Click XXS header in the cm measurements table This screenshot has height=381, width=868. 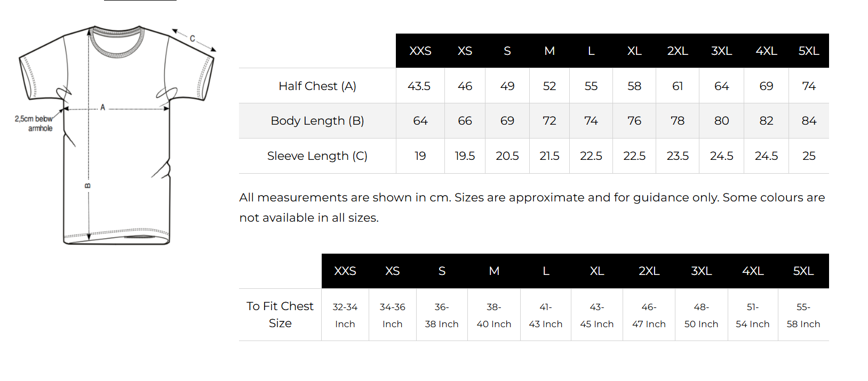click(x=420, y=51)
